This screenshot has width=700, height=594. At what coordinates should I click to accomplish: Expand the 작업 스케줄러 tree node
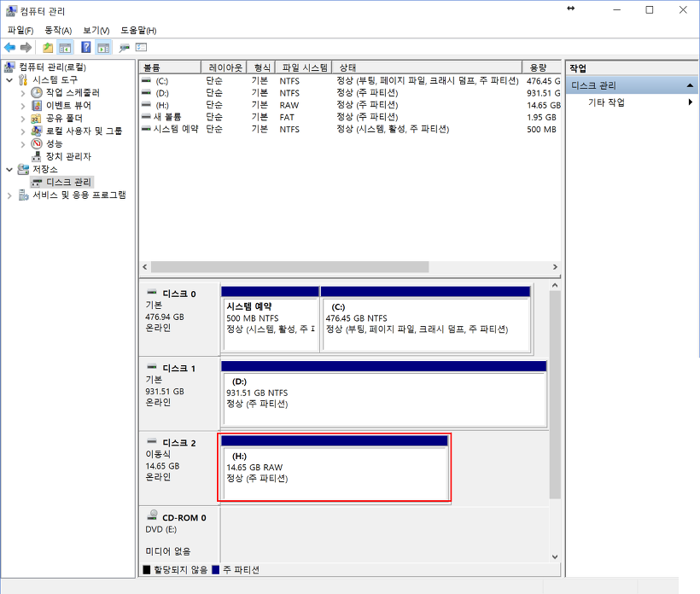[23, 93]
